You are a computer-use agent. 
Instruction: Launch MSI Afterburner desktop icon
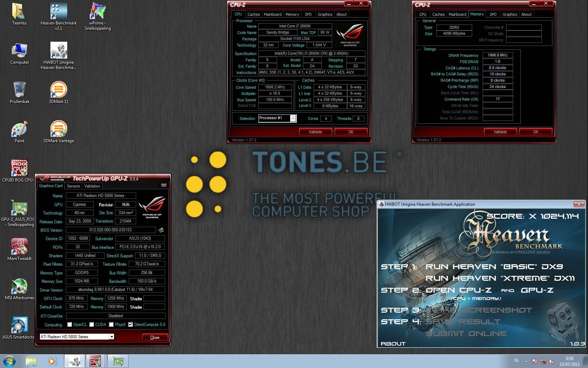tap(19, 289)
